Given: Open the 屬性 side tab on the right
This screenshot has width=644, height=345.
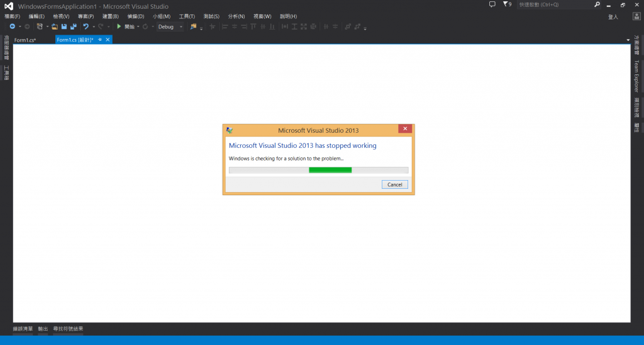Looking at the screenshot, I should tap(636, 127).
